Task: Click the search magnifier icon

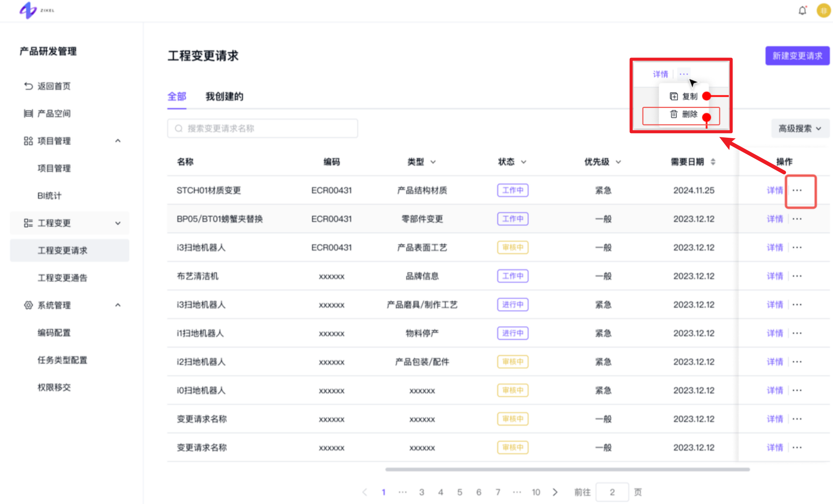Action: coord(179,129)
